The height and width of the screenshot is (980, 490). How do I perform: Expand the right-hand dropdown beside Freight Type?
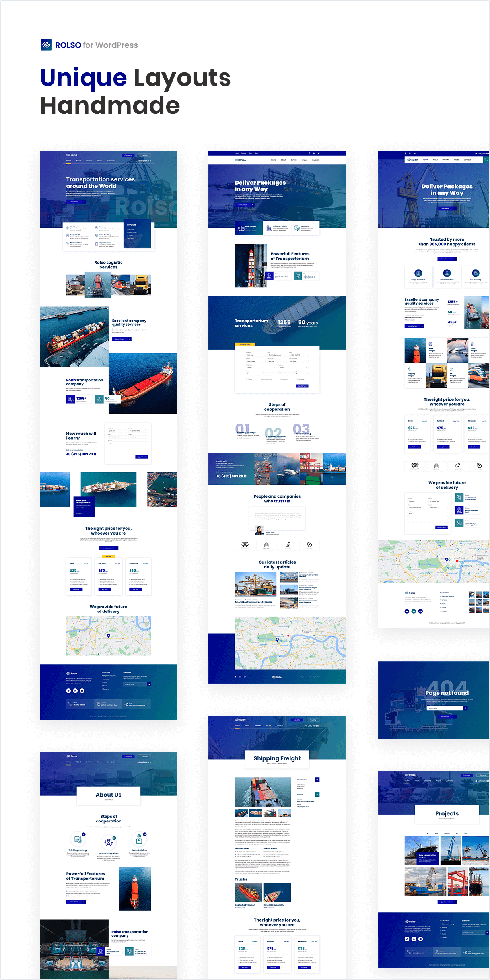tap(293, 367)
